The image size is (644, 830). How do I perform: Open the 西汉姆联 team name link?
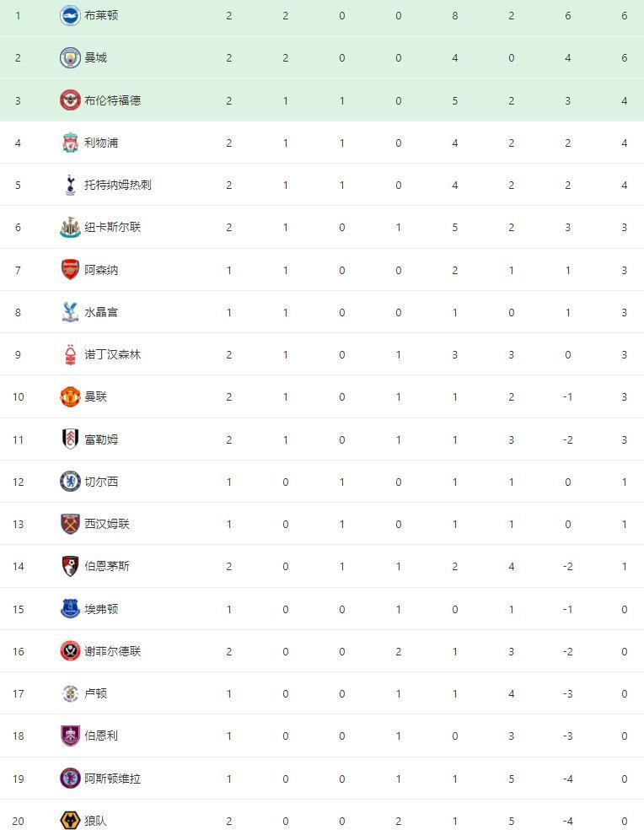pos(107,524)
